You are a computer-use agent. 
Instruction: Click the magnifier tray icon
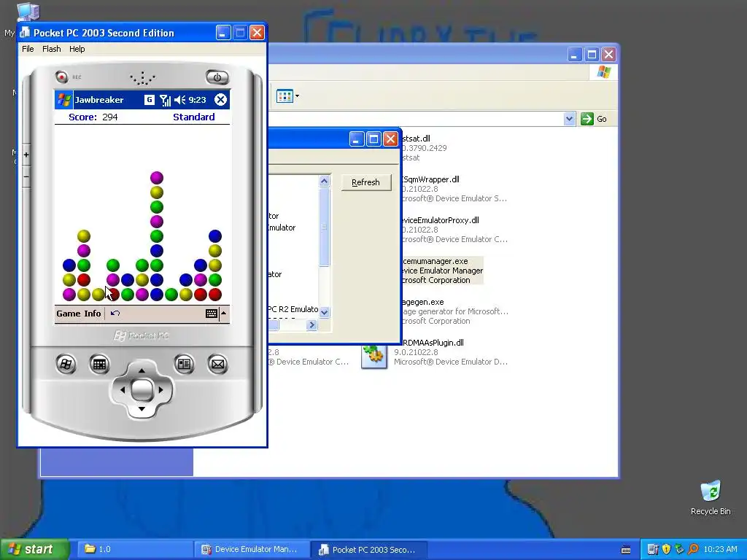pos(693,549)
